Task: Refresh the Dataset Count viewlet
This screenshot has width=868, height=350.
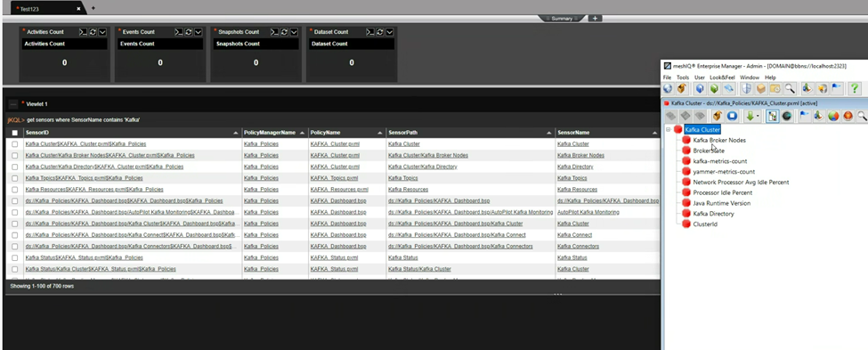Action: point(380,32)
